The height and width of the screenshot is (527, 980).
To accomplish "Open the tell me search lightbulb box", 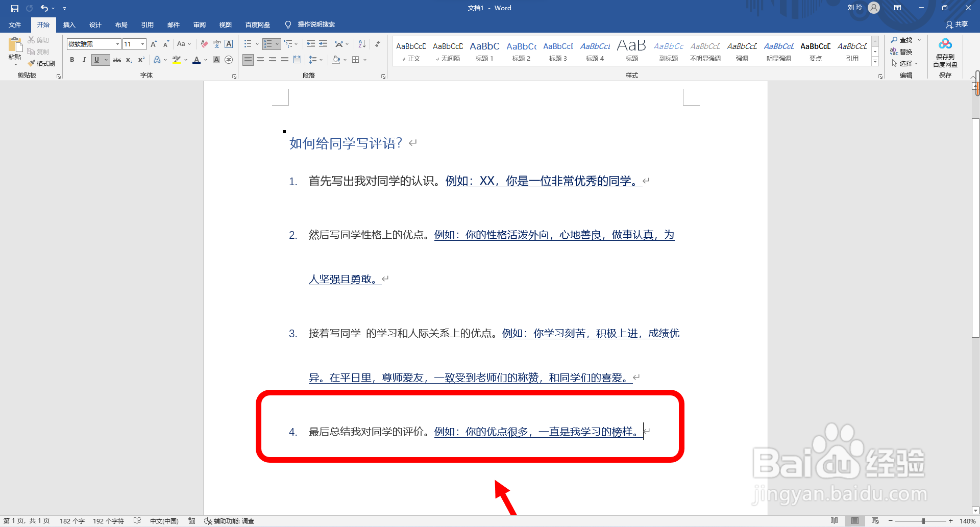I will tap(310, 24).
